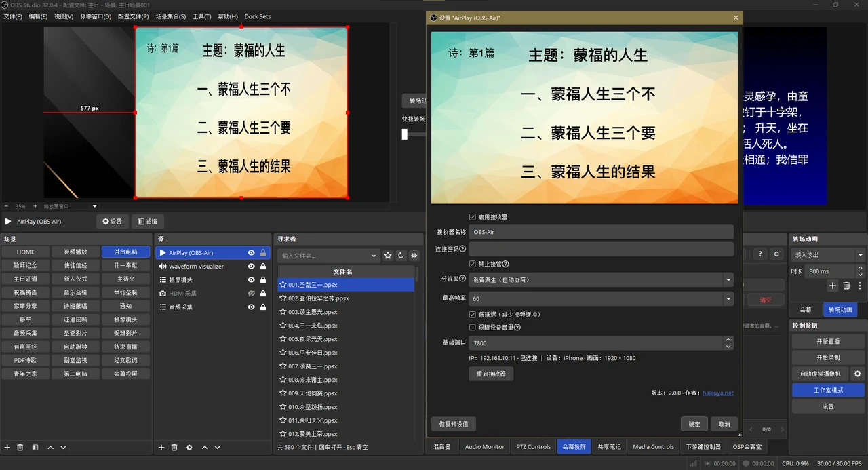Decrease 基础端口 value with down arrow
This screenshot has width=868, height=470.
coord(728,347)
